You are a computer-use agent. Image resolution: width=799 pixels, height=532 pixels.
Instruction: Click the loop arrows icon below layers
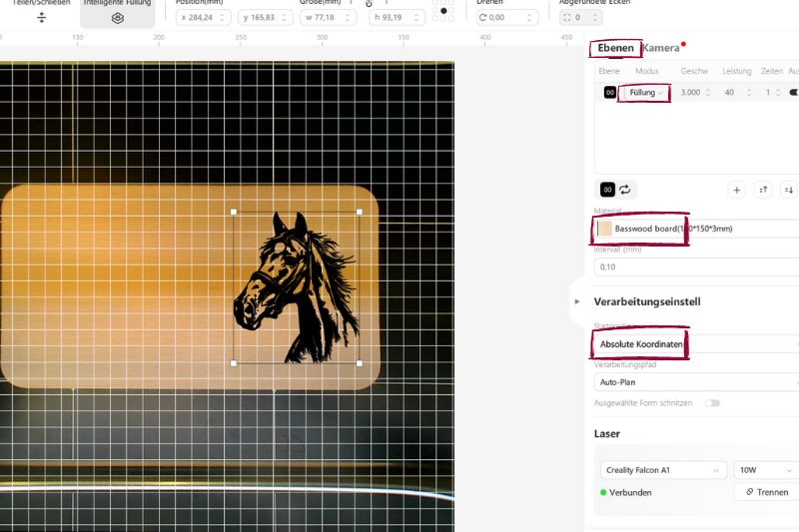[626, 189]
